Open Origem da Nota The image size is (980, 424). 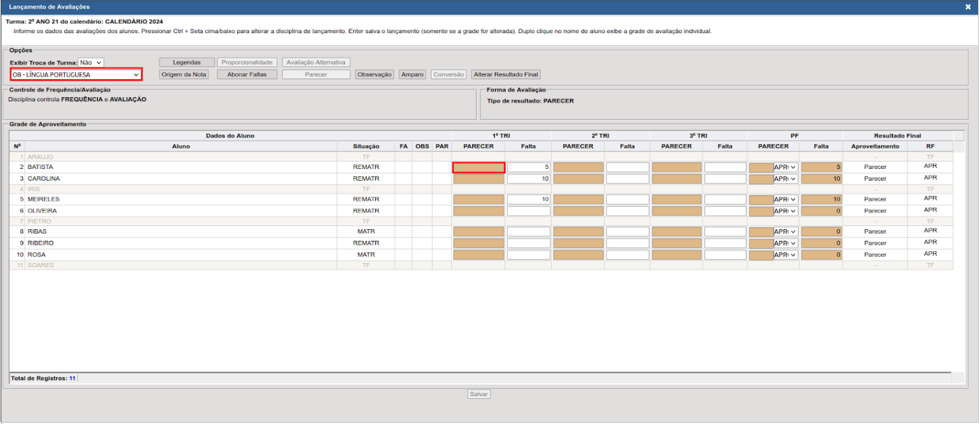click(x=184, y=74)
